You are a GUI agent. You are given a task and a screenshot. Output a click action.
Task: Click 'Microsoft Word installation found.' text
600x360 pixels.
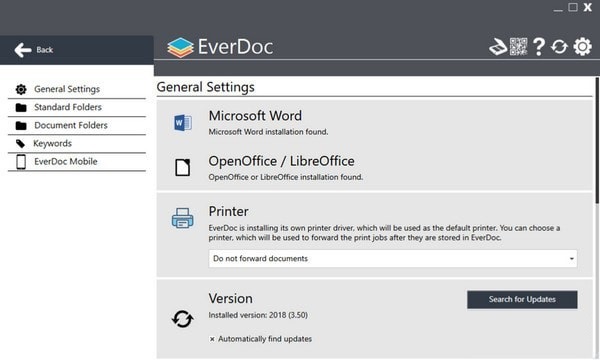coord(268,132)
